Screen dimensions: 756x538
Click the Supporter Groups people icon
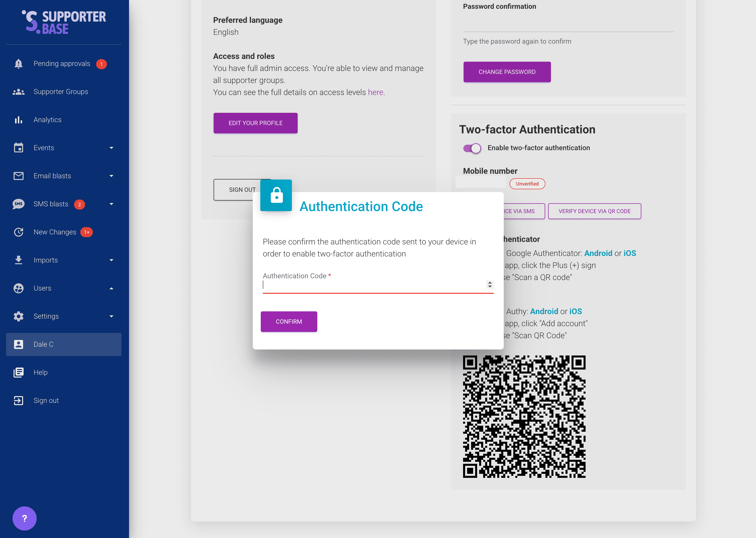pos(19,92)
